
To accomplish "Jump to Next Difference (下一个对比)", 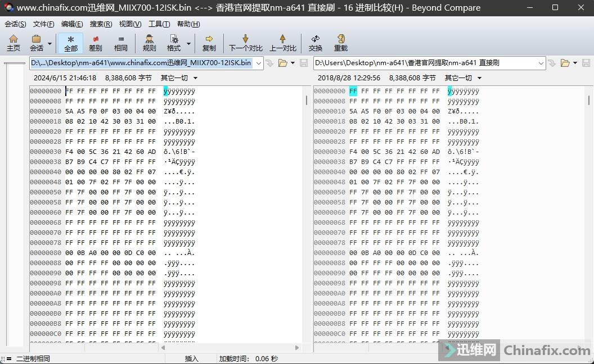I will (x=245, y=43).
